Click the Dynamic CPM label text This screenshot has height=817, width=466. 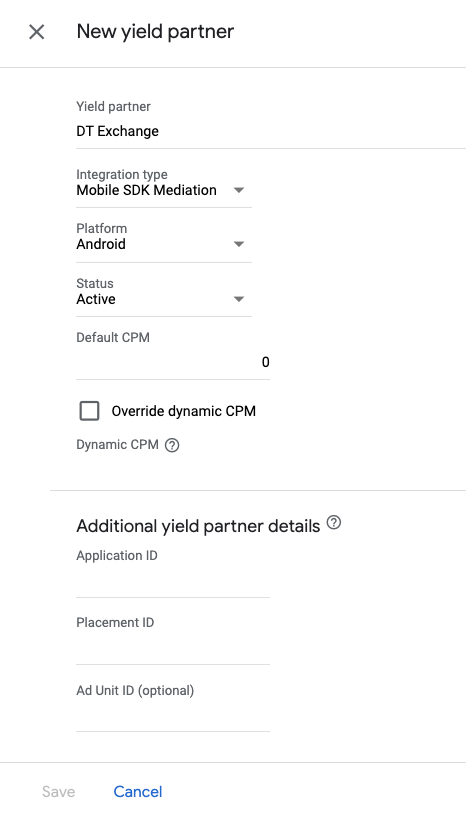[117, 445]
